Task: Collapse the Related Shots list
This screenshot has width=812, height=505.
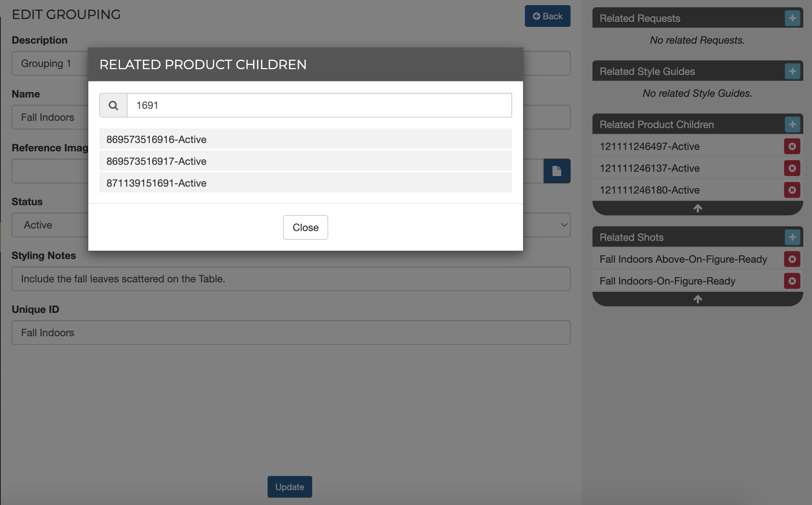Action: [x=698, y=299]
